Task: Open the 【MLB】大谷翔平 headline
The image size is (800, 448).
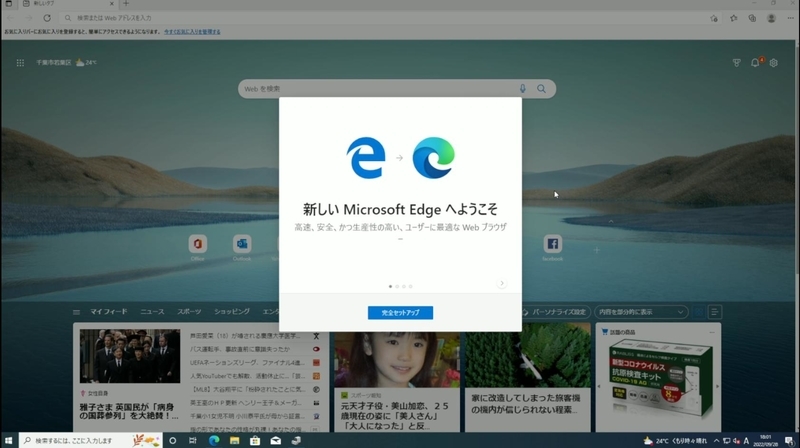Action: [247, 389]
